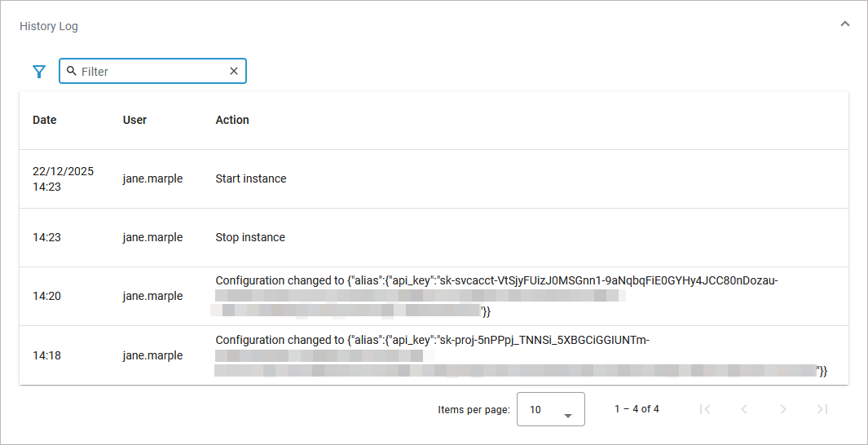Select the sk-proj configuration change entry
This screenshot has height=445, width=868.
click(432, 340)
